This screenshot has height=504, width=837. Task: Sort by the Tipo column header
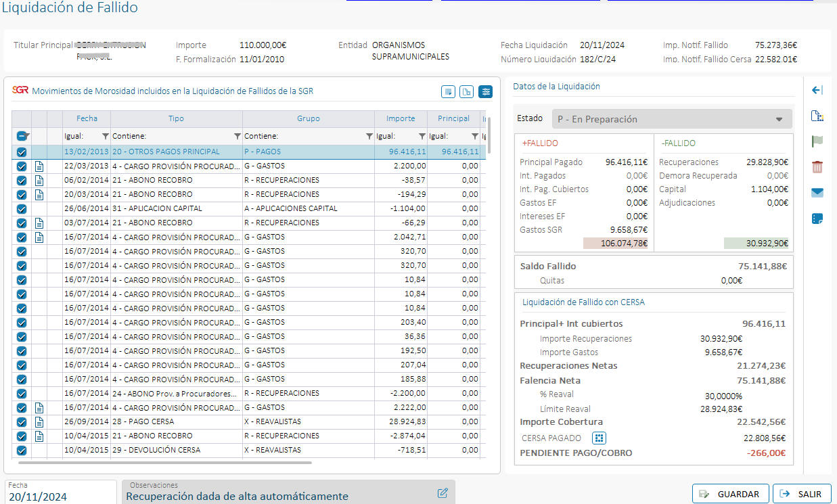(x=176, y=118)
